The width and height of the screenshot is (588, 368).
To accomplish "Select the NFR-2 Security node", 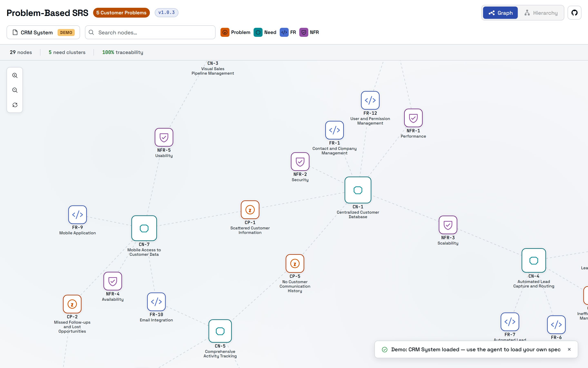I will point(300,161).
